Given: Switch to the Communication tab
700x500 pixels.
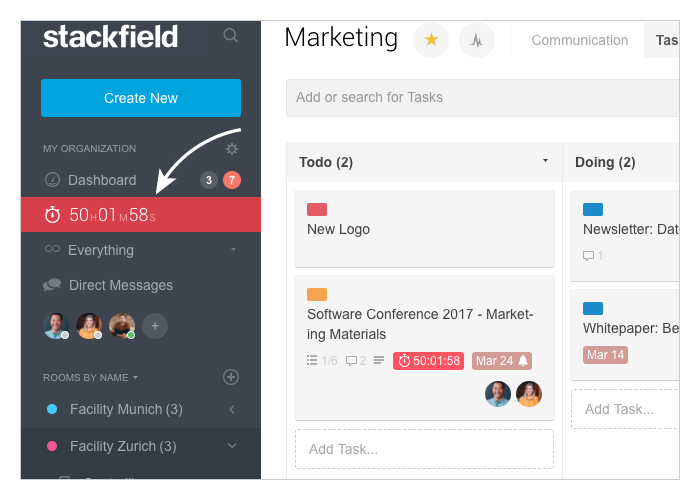Looking at the screenshot, I should 579,41.
